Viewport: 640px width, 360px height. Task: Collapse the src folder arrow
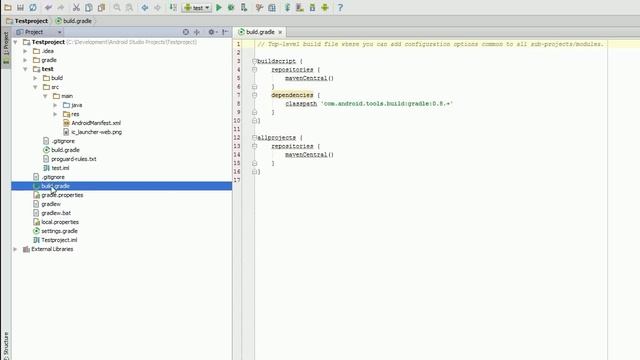pos(36,87)
